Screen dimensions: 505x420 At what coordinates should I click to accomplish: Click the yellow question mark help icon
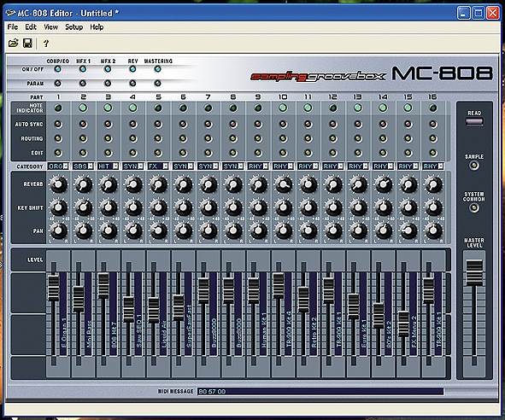click(x=46, y=44)
